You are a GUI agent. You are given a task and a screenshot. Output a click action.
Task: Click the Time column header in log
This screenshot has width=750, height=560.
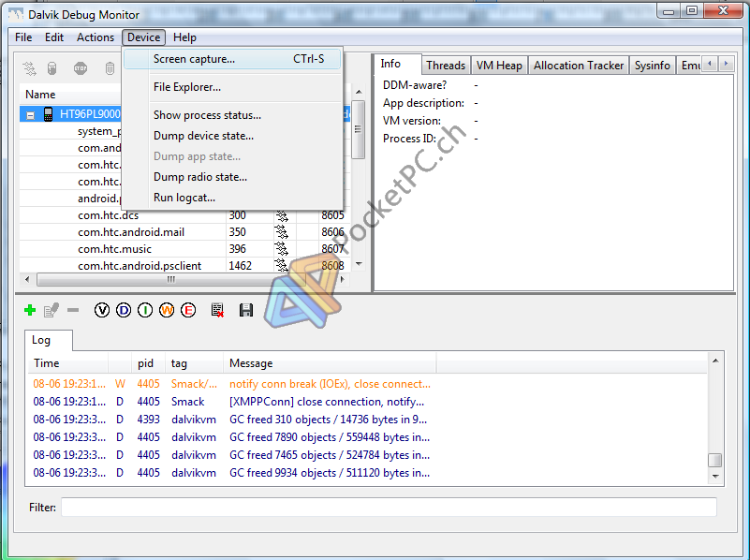[68, 363]
